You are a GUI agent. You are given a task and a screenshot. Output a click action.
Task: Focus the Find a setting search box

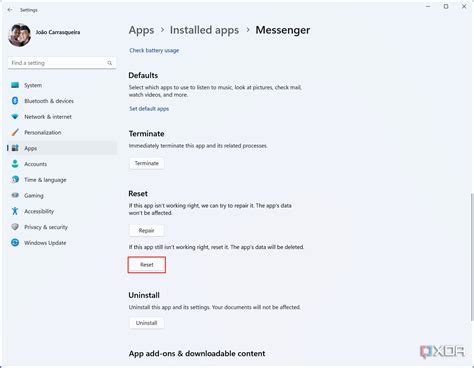point(62,63)
